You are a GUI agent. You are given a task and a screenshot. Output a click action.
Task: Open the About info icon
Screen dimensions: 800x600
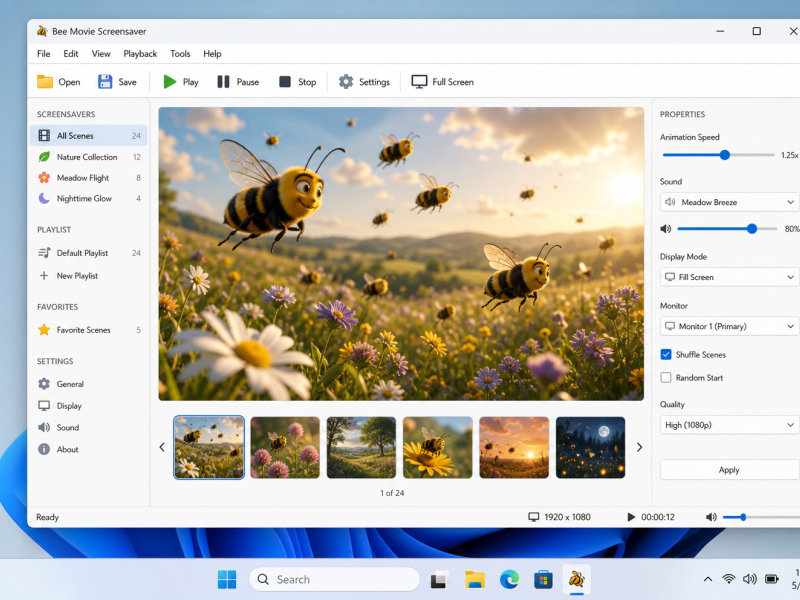click(x=44, y=449)
